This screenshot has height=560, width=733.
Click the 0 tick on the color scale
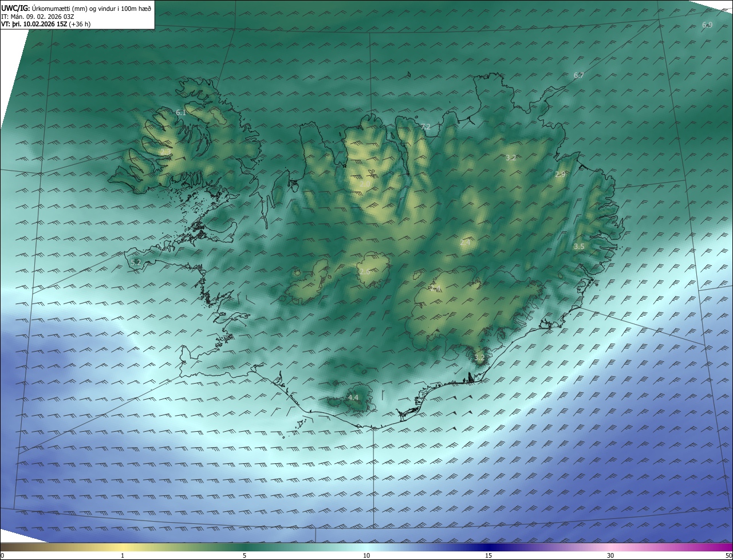(x=2, y=555)
